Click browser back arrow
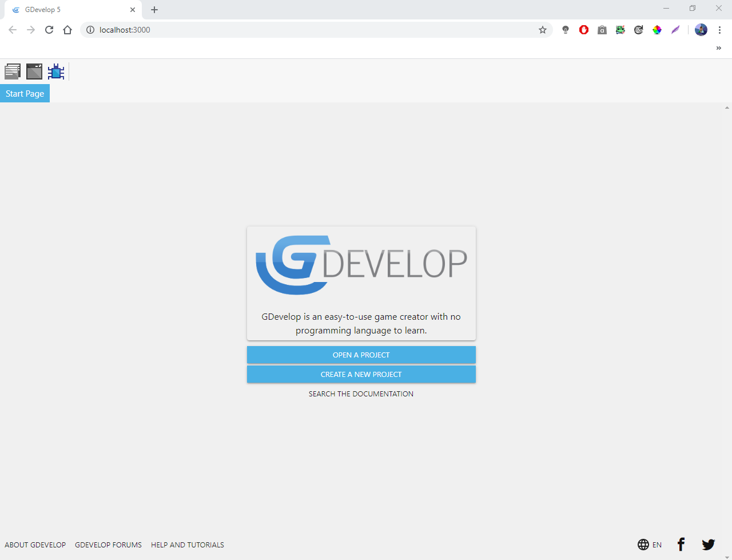Screen dimensions: 732x560 click(13, 30)
